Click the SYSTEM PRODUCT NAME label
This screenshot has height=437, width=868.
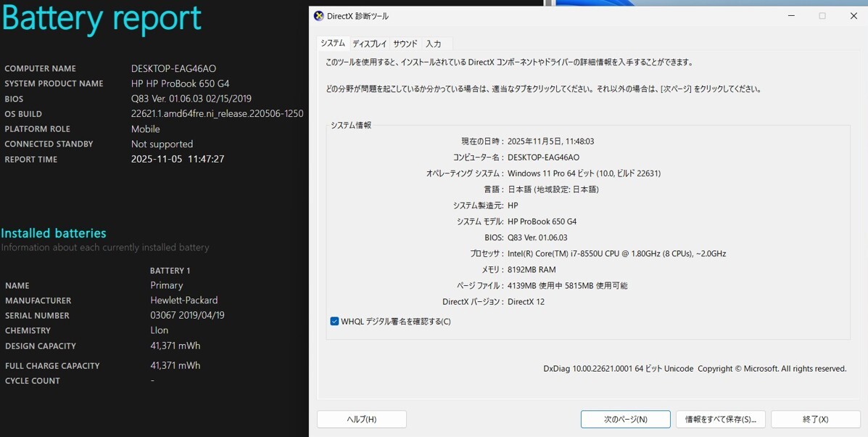pyautogui.click(x=54, y=83)
